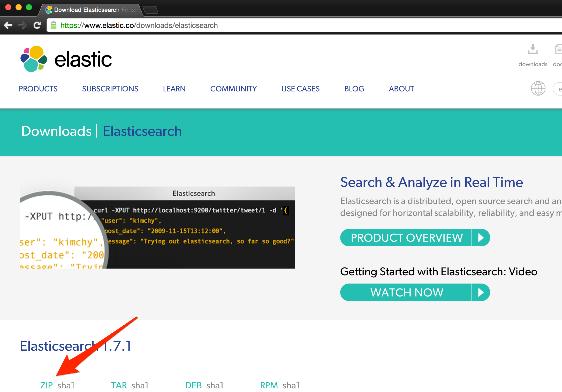Open a new browser tab
This screenshot has width=562, height=392.
(x=150, y=10)
